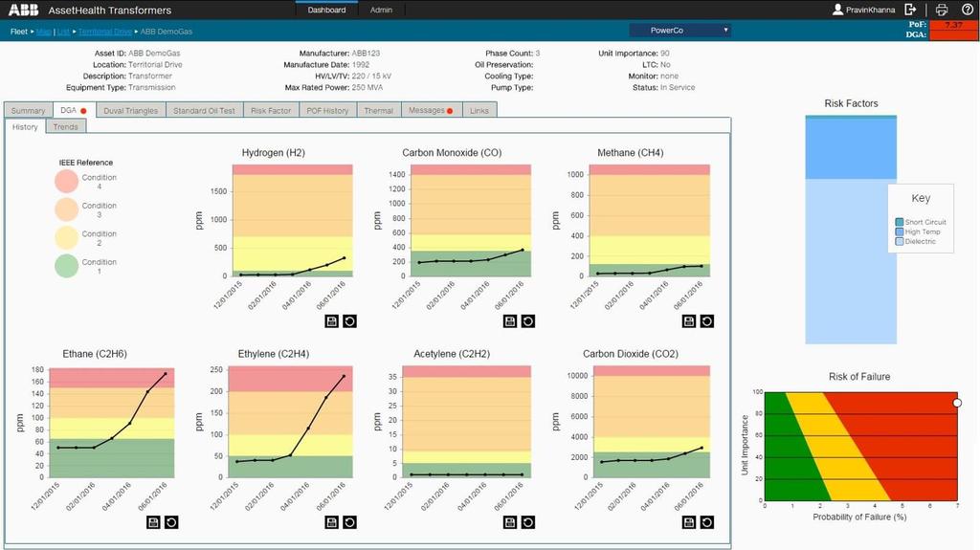Click the logout icon beside PravinKhanna
The image size is (980, 550).
click(911, 10)
